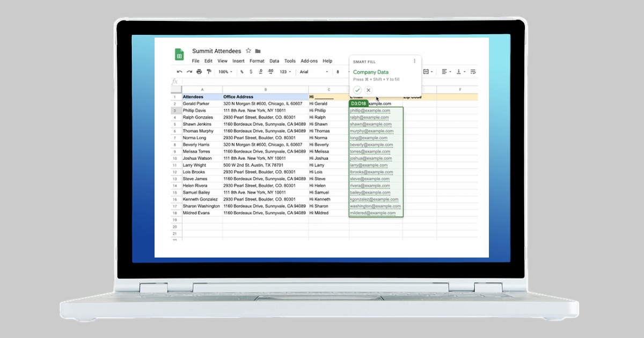Screen dimensions: 644x338
Task: Open the Smart Fill three-dot menu
Action: tap(415, 61)
